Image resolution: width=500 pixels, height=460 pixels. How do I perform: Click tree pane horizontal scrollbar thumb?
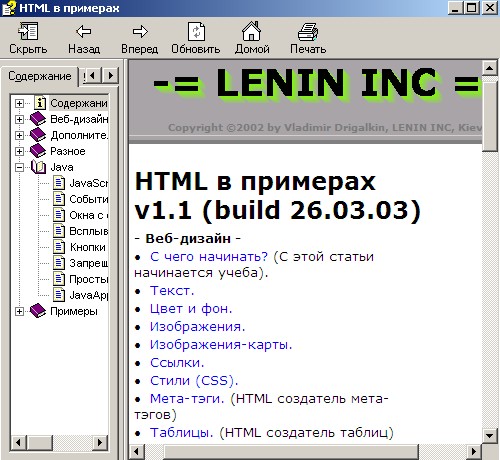click(39, 443)
